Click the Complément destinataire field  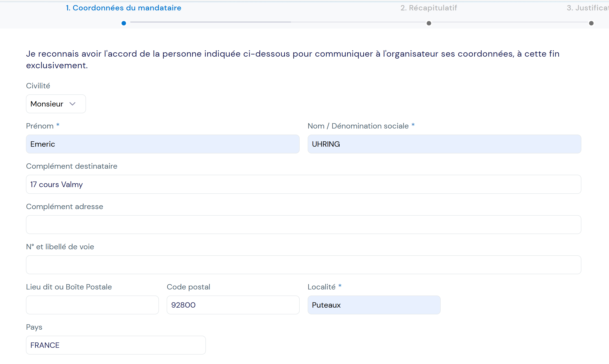coord(303,184)
